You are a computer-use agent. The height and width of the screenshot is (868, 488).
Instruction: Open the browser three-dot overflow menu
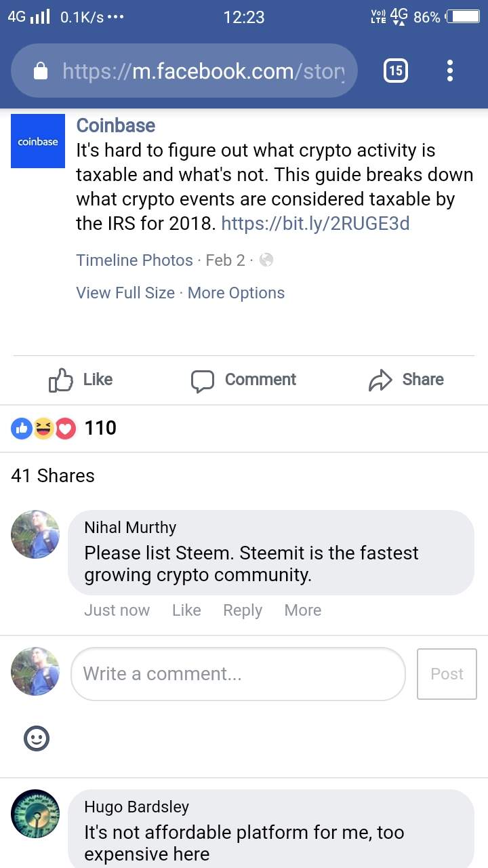(x=450, y=71)
